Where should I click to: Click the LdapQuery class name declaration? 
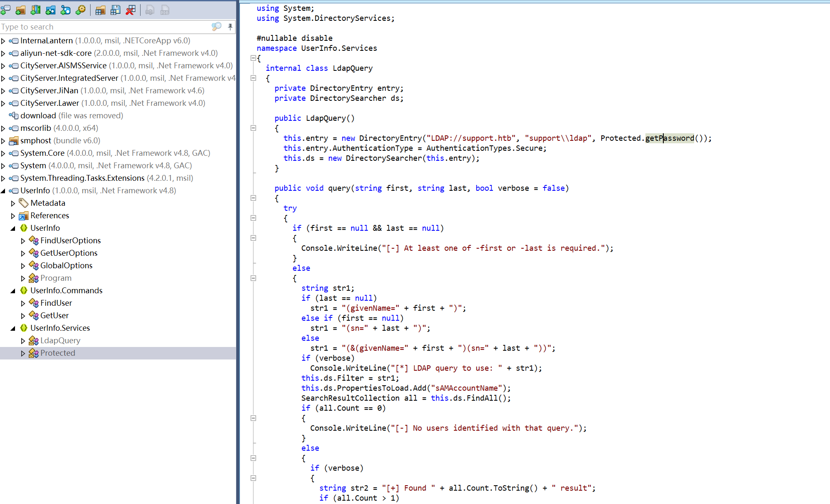[352, 68]
